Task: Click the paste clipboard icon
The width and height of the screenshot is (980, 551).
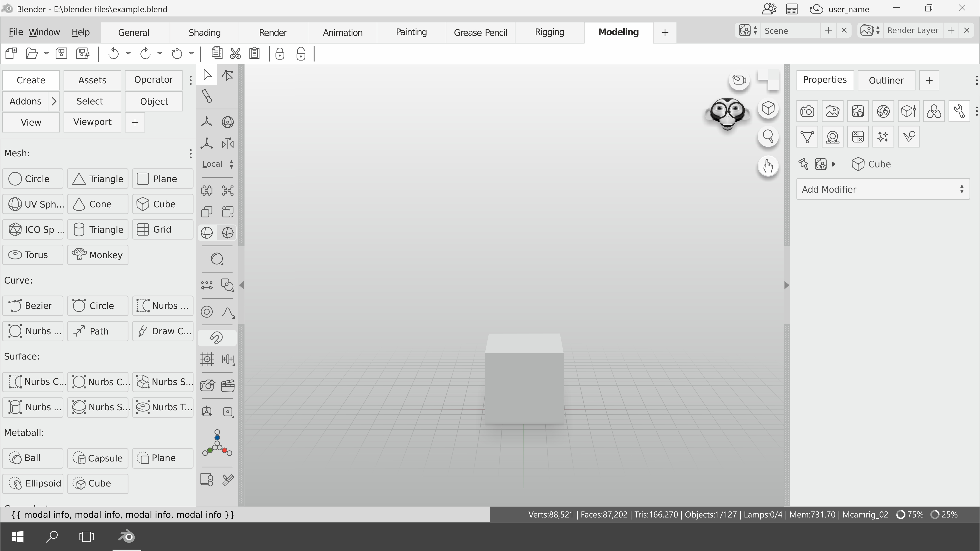Action: pyautogui.click(x=254, y=54)
